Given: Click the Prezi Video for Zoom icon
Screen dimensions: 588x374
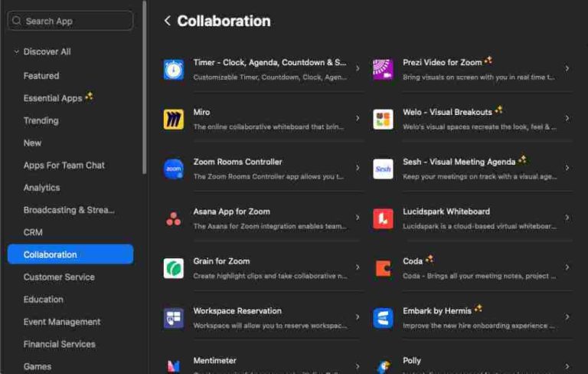Looking at the screenshot, I should tap(383, 70).
